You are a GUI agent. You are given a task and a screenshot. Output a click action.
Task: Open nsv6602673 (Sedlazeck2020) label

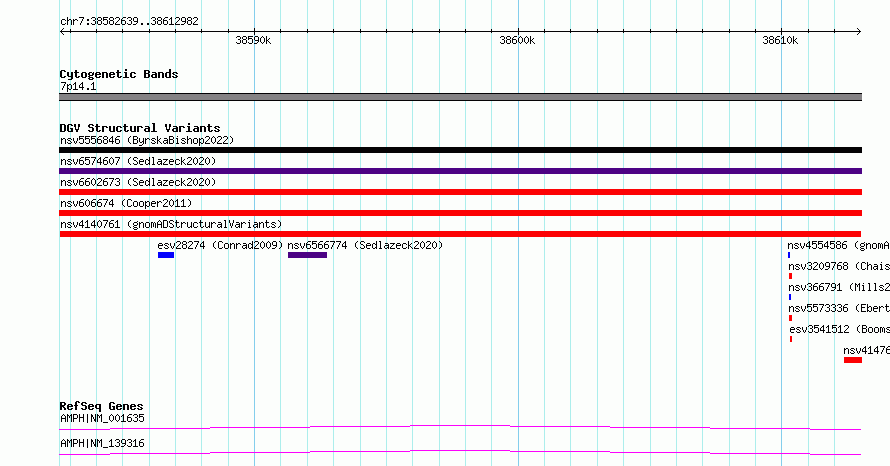pyautogui.click(x=138, y=182)
